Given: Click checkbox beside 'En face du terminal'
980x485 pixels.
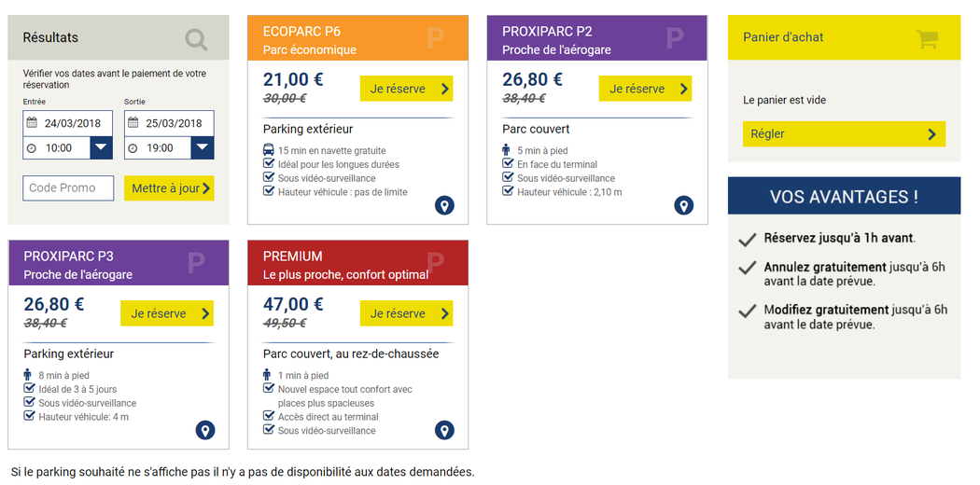Looking at the screenshot, I should tap(509, 164).
